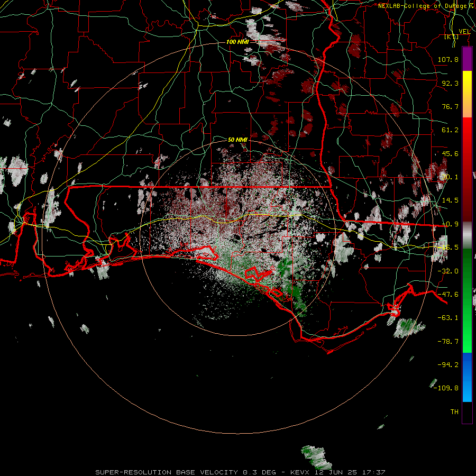Image resolution: width=476 pixels, height=476 pixels.
Task: Click the -109.8 velocity scale value
Action: (x=446, y=388)
